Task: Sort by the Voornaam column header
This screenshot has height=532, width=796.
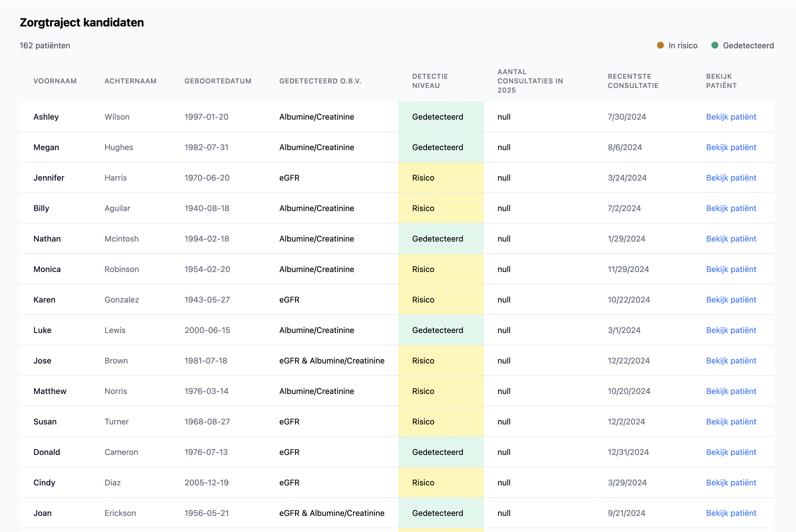Action: click(55, 81)
